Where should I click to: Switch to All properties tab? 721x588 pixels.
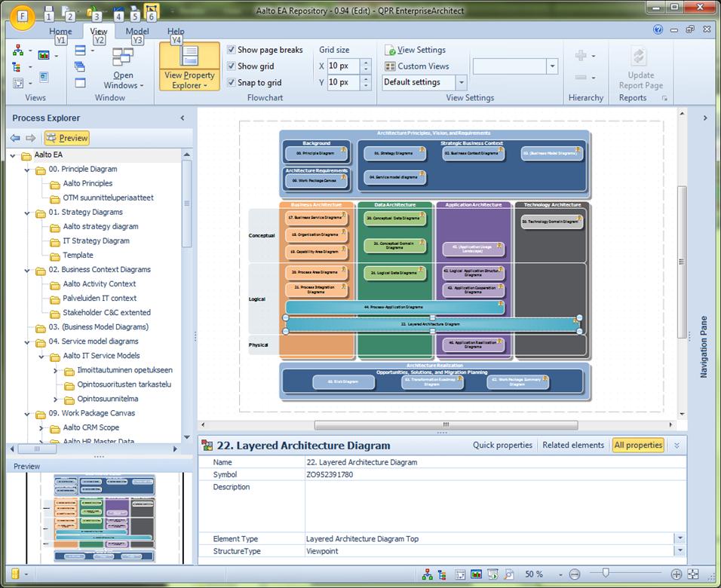(638, 445)
